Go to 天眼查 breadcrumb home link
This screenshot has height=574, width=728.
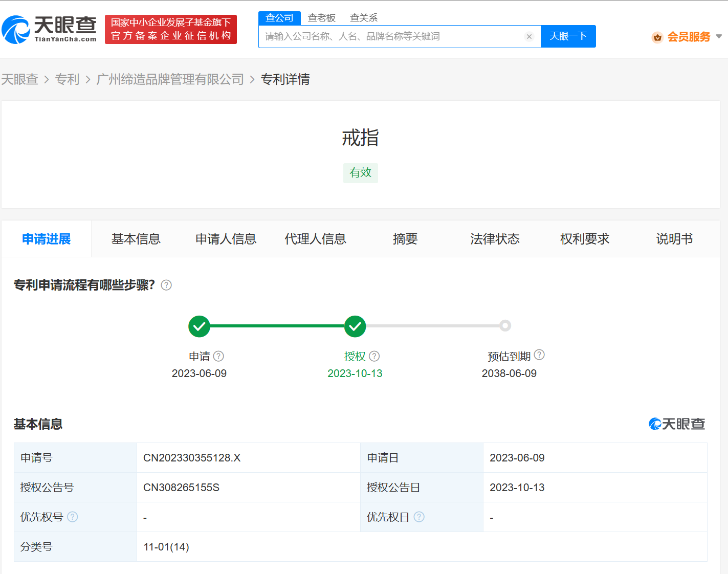pyautogui.click(x=19, y=79)
